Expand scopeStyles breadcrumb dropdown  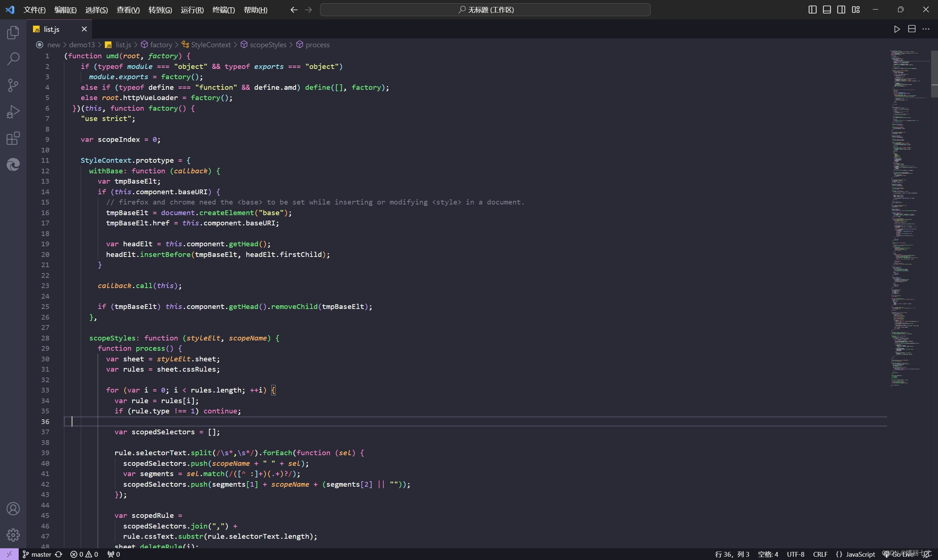point(268,44)
